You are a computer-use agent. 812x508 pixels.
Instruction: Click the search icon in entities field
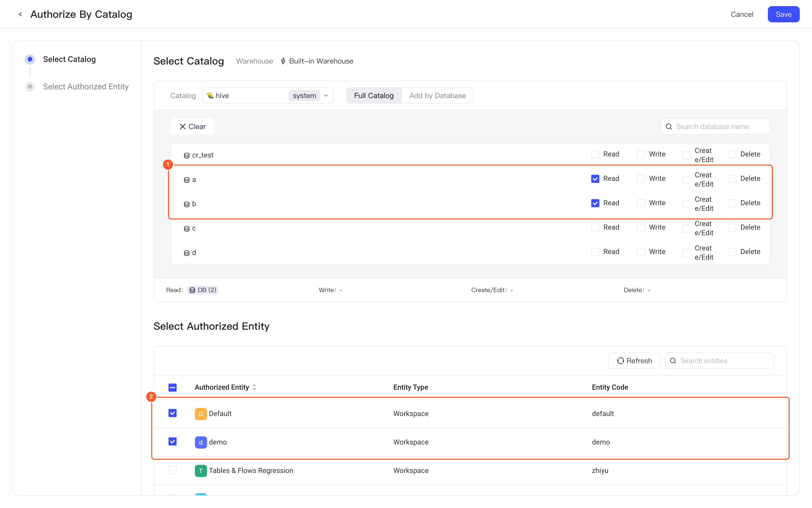673,361
